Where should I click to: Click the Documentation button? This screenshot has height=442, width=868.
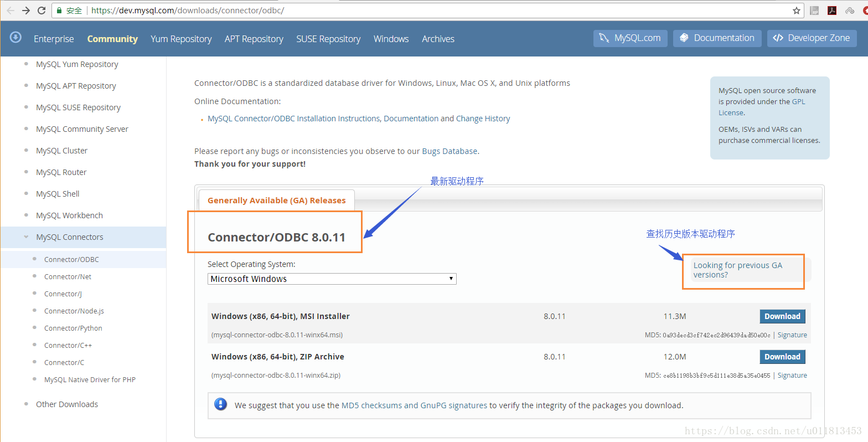(x=717, y=38)
